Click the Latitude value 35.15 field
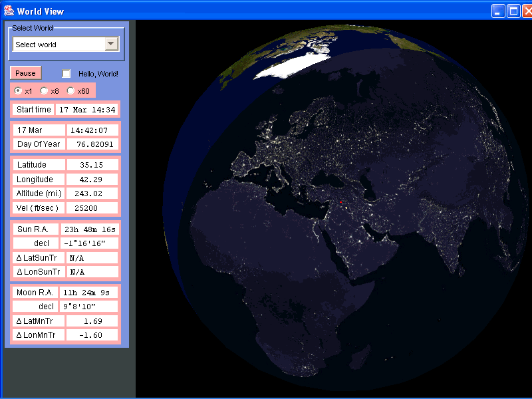 point(92,164)
